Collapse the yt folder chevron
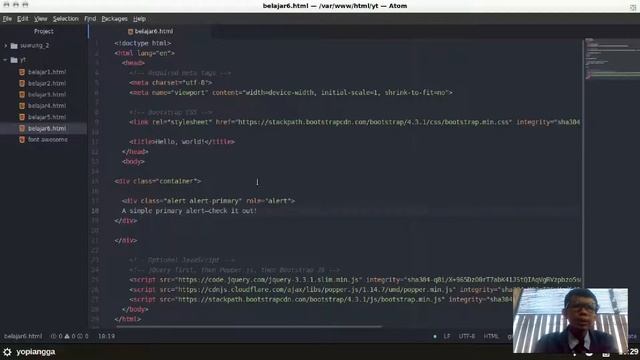This screenshot has height=360, width=640. pyautogui.click(x=6, y=60)
